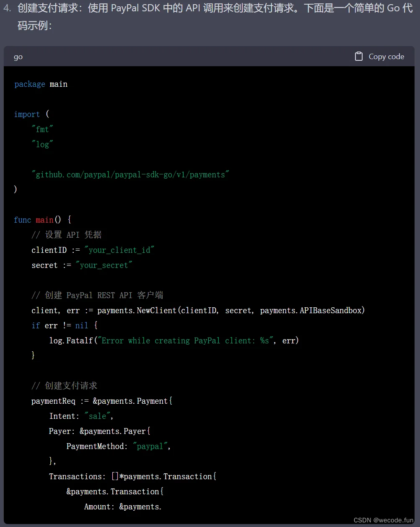
Task: Click the log.Fatalf error message line
Action: (174, 340)
